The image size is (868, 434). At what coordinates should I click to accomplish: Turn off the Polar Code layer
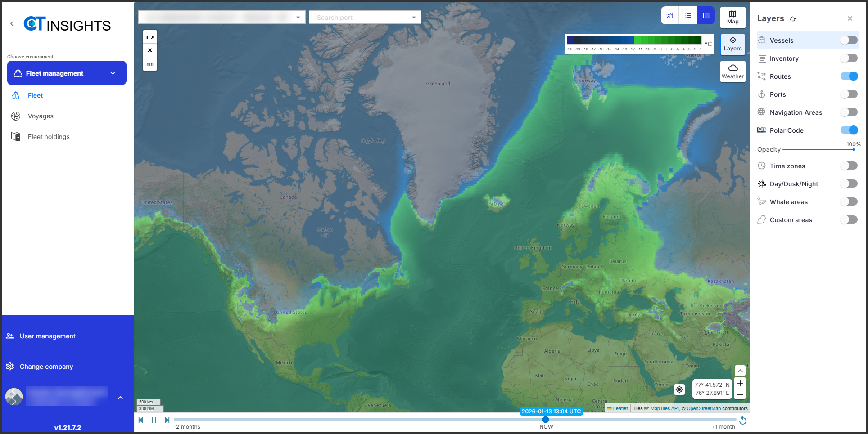click(x=849, y=130)
